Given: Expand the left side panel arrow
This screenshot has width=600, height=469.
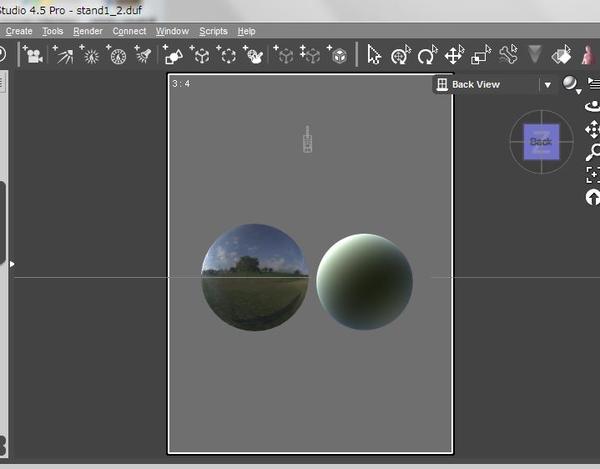Looking at the screenshot, I should click(12, 264).
